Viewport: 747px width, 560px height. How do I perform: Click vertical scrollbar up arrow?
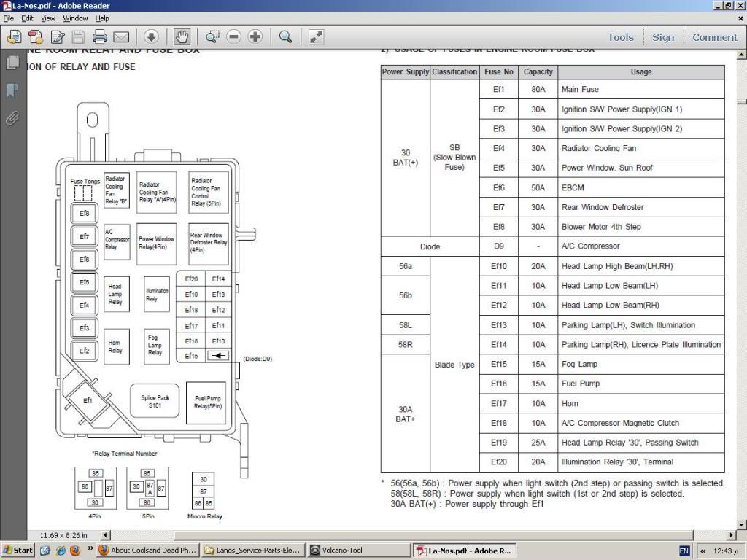[741, 55]
